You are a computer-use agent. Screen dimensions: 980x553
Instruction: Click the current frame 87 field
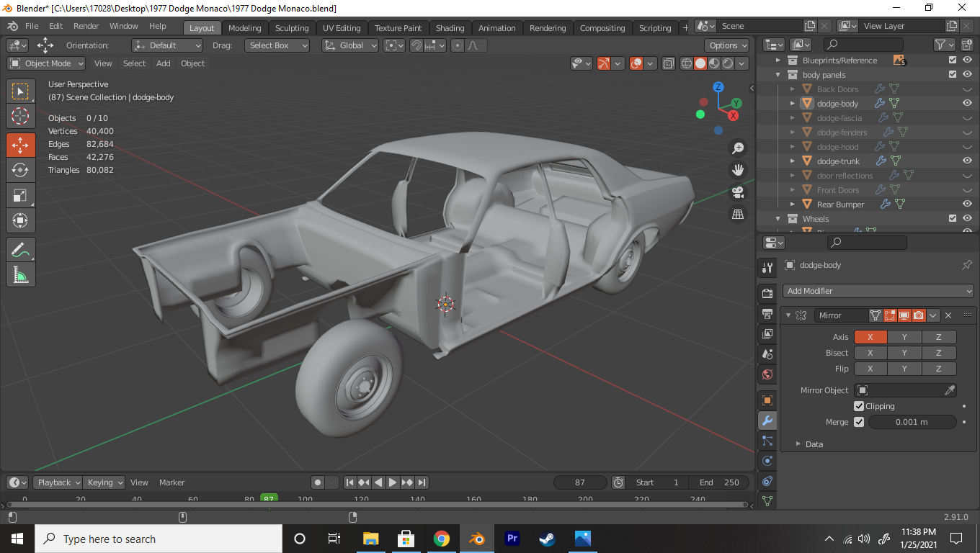click(x=580, y=482)
